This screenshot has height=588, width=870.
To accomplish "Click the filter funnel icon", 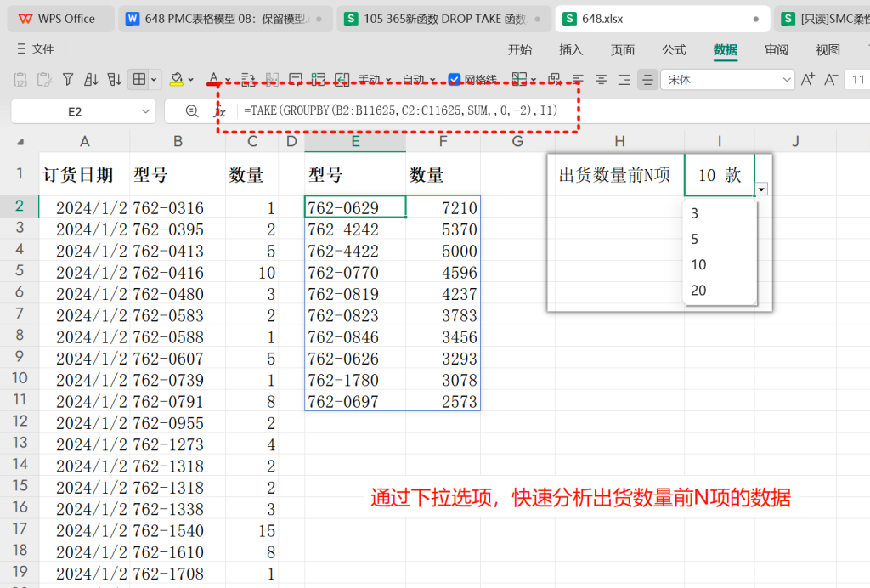I will pos(68,80).
